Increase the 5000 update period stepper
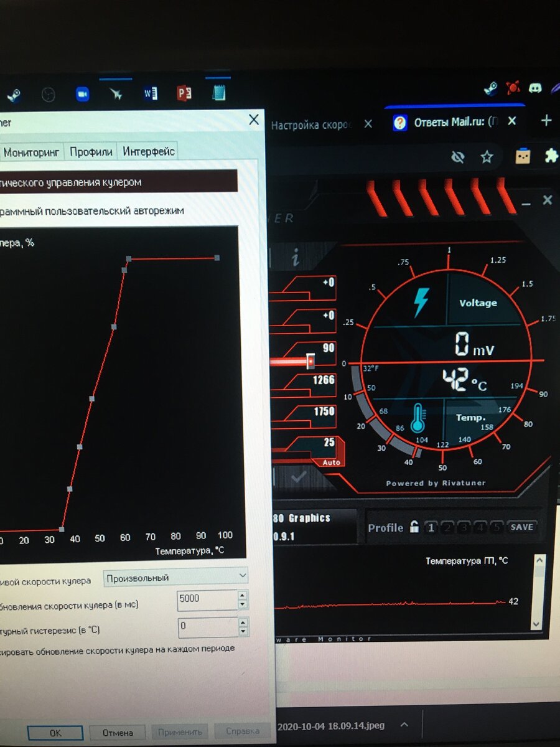The width and height of the screenshot is (560, 747). [x=242, y=595]
